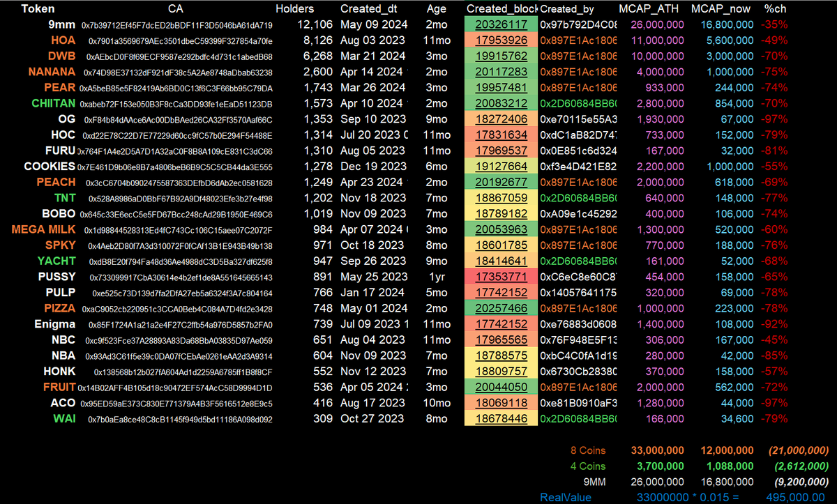Click the (21,000,000) summary total
The image size is (837, 504).
coord(798,450)
